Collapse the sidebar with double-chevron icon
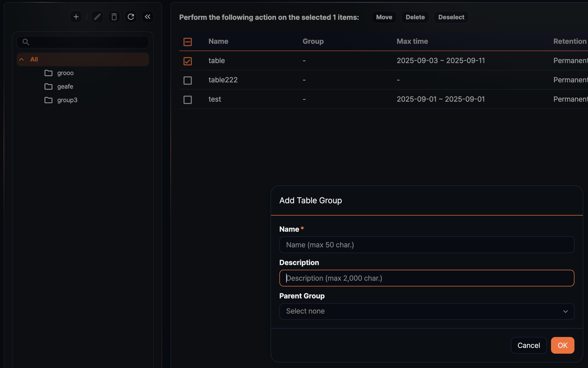Image resolution: width=588 pixels, height=368 pixels. point(148,17)
